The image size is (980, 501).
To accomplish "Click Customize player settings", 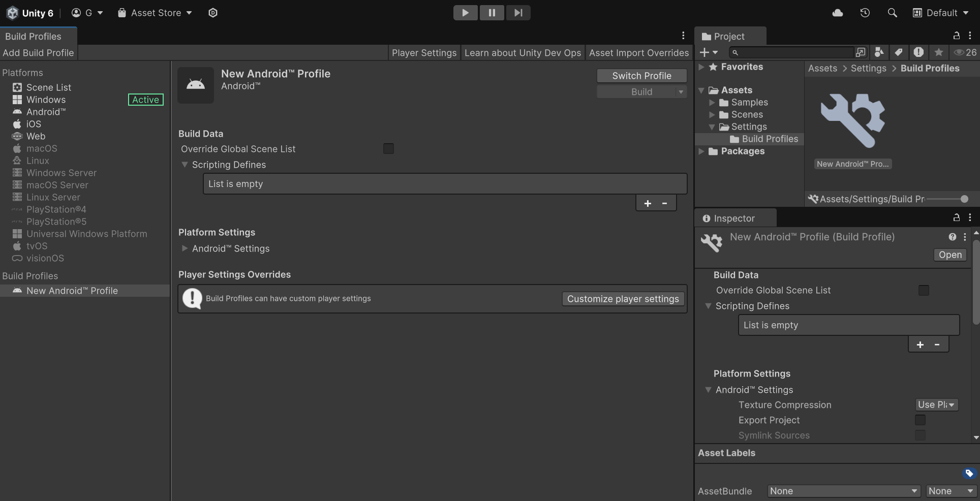I will [x=623, y=299].
